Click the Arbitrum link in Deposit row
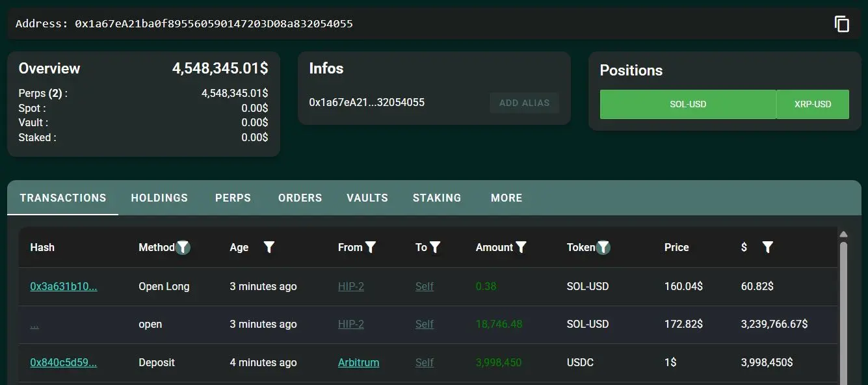The height and width of the screenshot is (385, 868). click(359, 362)
